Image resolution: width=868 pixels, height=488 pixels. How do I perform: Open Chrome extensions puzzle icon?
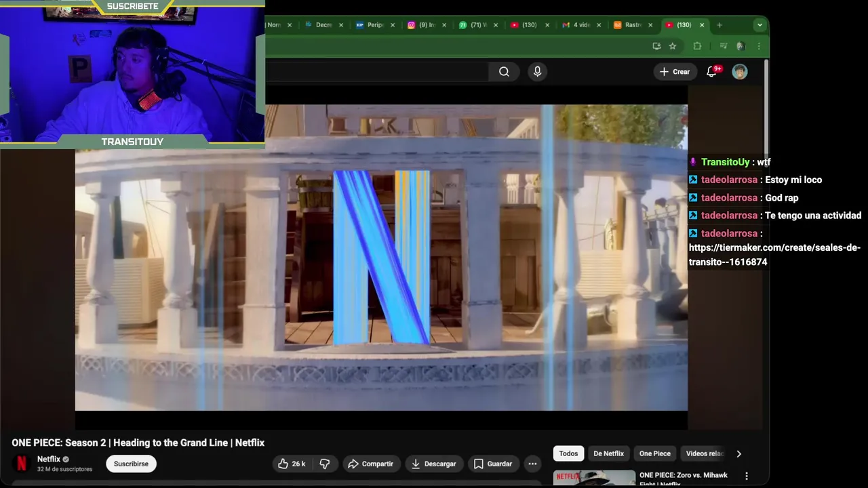(697, 46)
